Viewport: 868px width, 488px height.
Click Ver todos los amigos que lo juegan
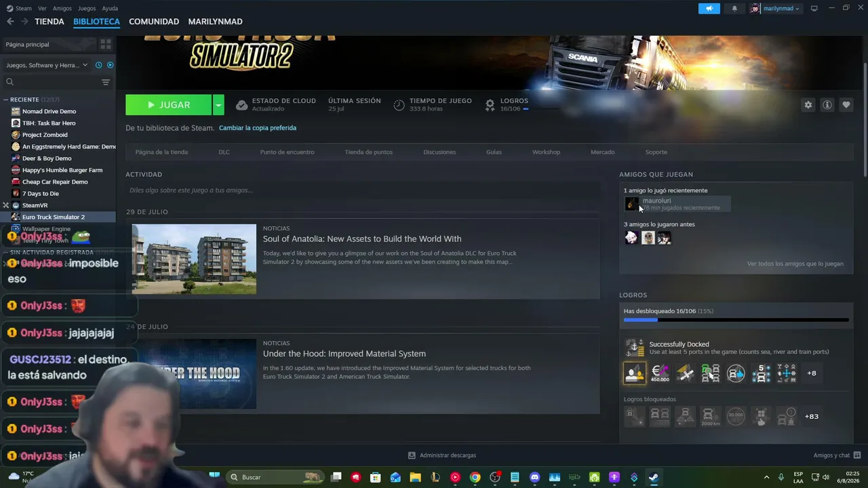795,264
